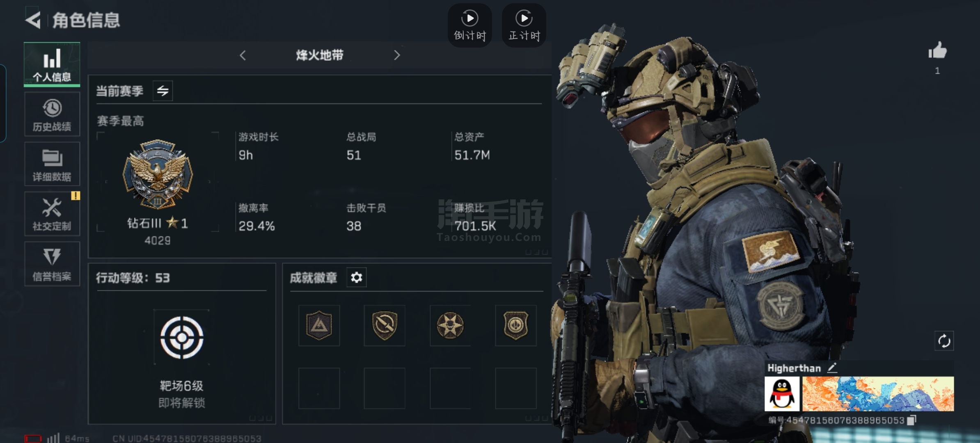Copy the player ID number
Screen dimensions: 980x443
click(911, 420)
